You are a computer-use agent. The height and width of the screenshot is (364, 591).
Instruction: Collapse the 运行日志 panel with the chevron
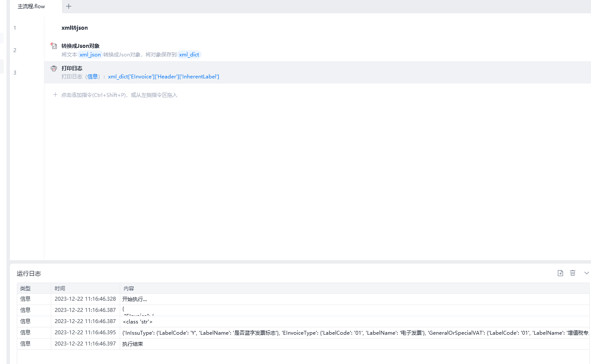586,273
